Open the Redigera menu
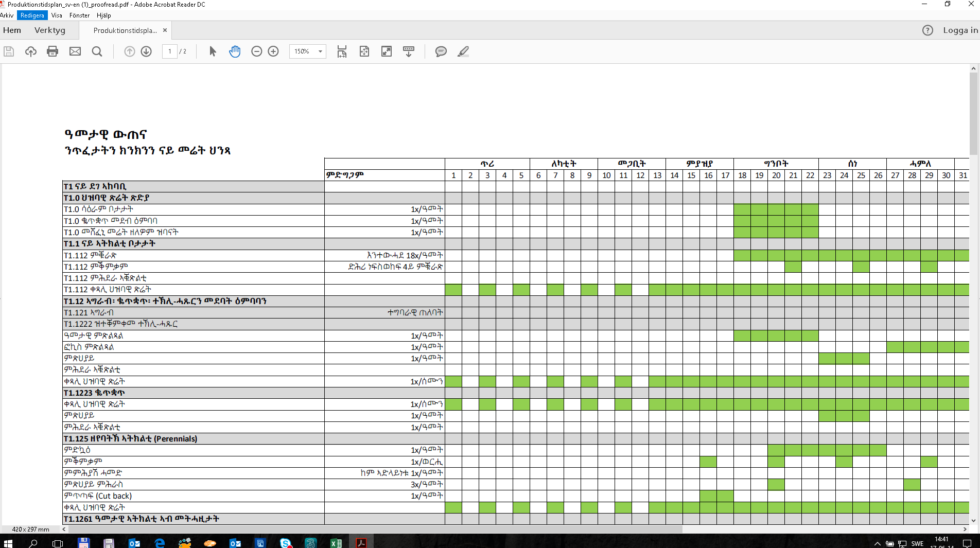Screen dimensions: 980x548 32,15
